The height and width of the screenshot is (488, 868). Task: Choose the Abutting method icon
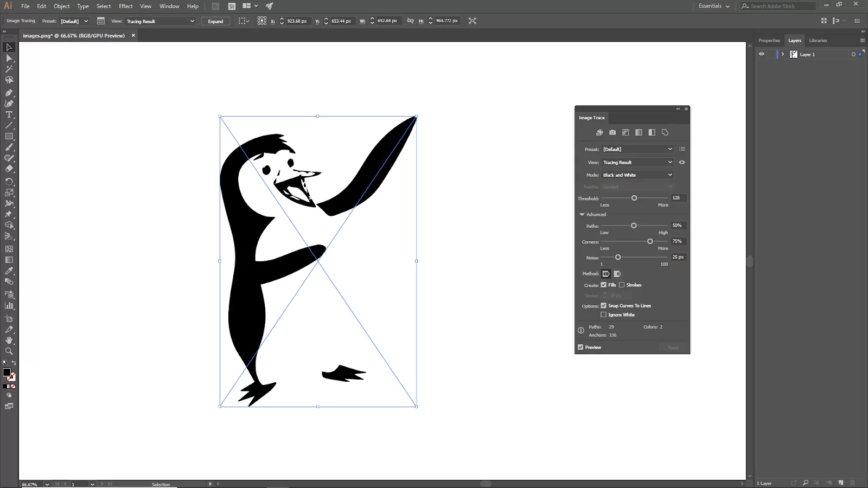tap(606, 274)
